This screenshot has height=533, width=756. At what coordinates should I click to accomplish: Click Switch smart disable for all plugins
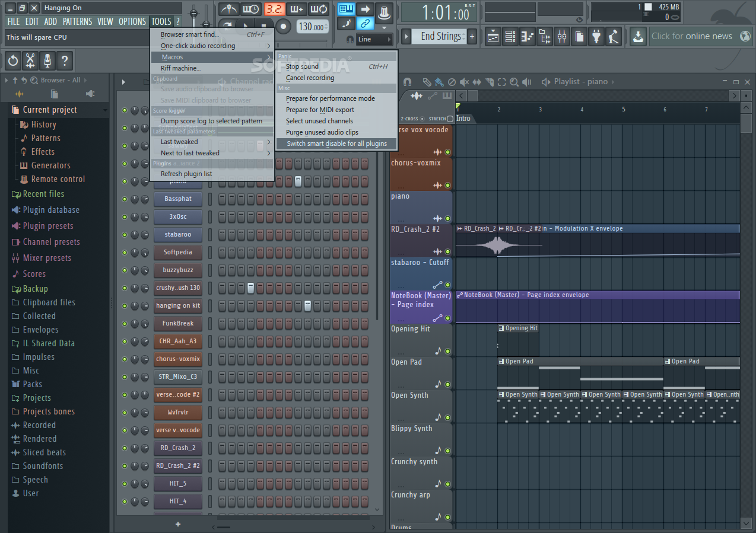click(336, 143)
